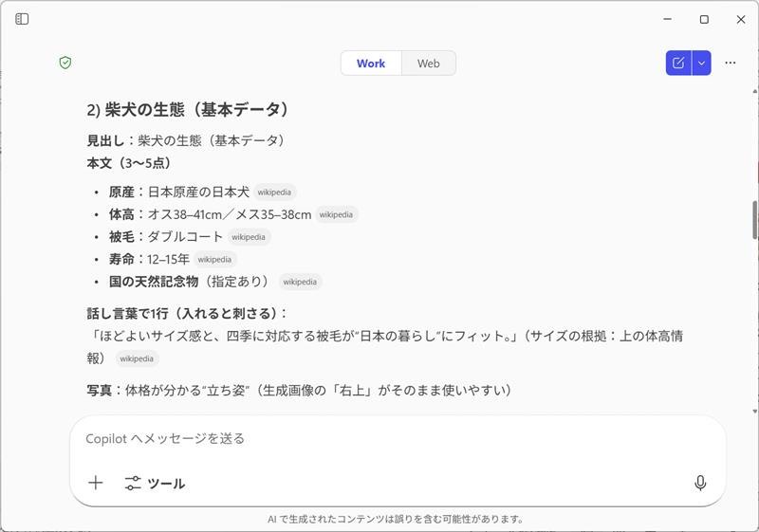Open wikipedia citation next to 寿命
Image resolution: width=759 pixels, height=532 pixels.
point(214,259)
